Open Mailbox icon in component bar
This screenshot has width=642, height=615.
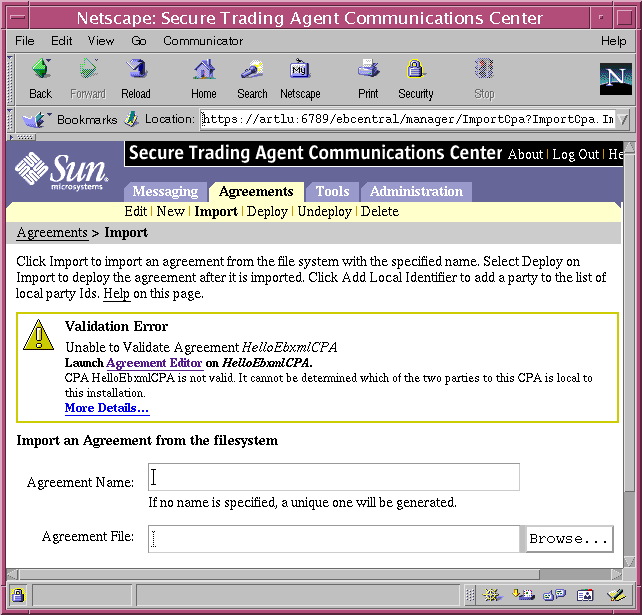523,595
